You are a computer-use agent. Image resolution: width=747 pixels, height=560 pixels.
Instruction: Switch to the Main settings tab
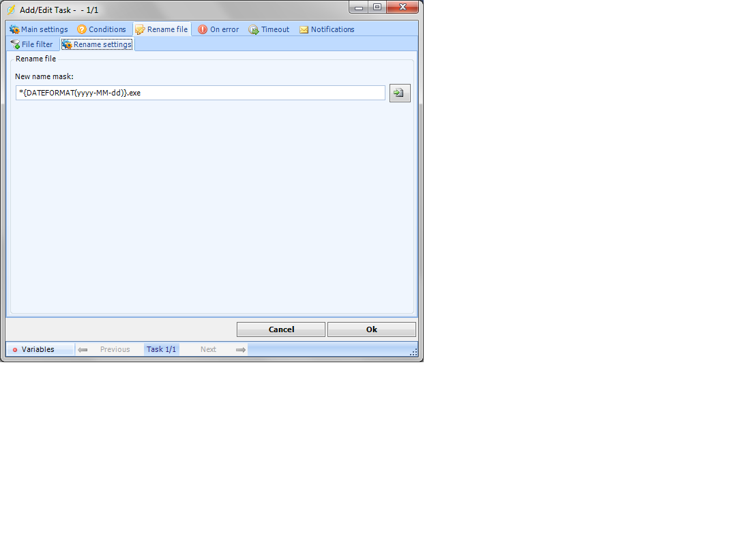pos(39,30)
